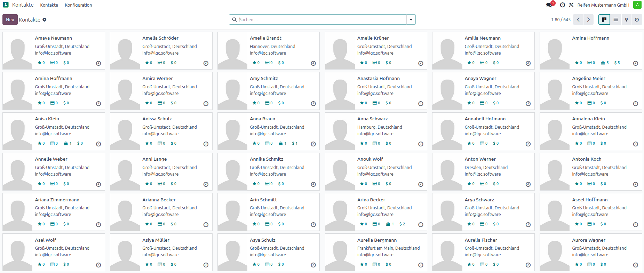The height and width of the screenshot is (273, 644).
Task: Click the Kontakte app home icon
Action: (x=6, y=5)
